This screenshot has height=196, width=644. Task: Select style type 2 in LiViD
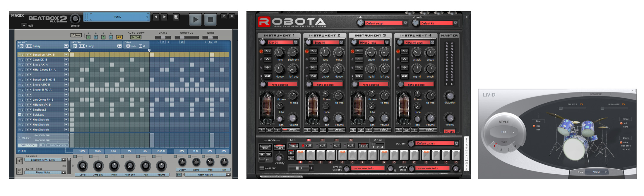(501, 149)
